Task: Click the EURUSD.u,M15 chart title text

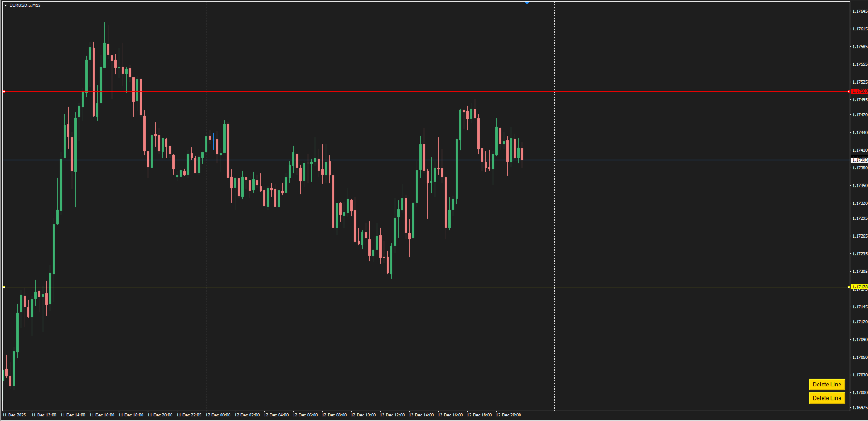Action: click(x=25, y=5)
